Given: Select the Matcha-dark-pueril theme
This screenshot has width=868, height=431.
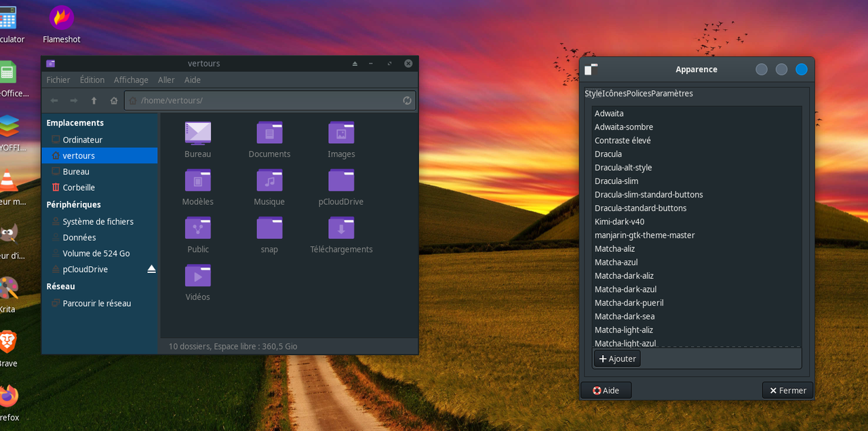Looking at the screenshot, I should [x=696, y=303].
